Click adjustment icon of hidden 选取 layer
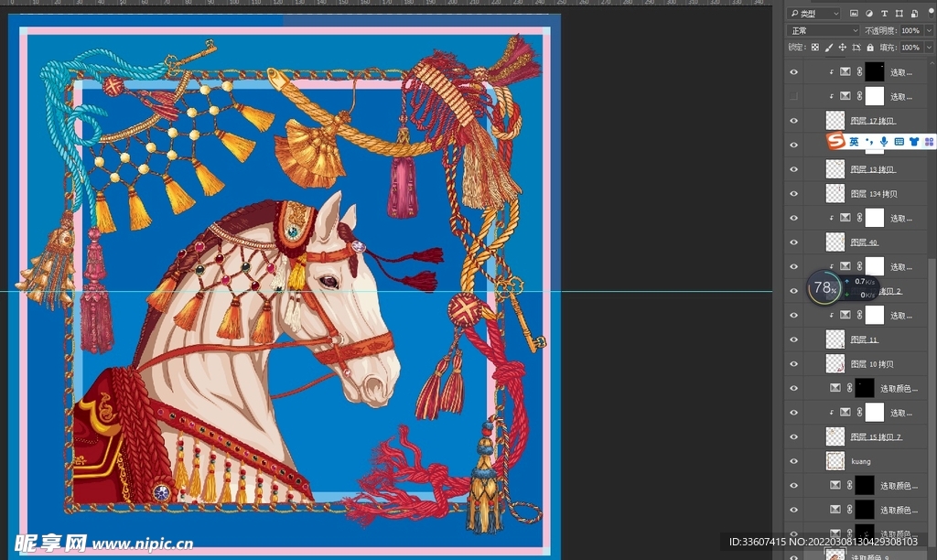This screenshot has width=937, height=560. 845,96
